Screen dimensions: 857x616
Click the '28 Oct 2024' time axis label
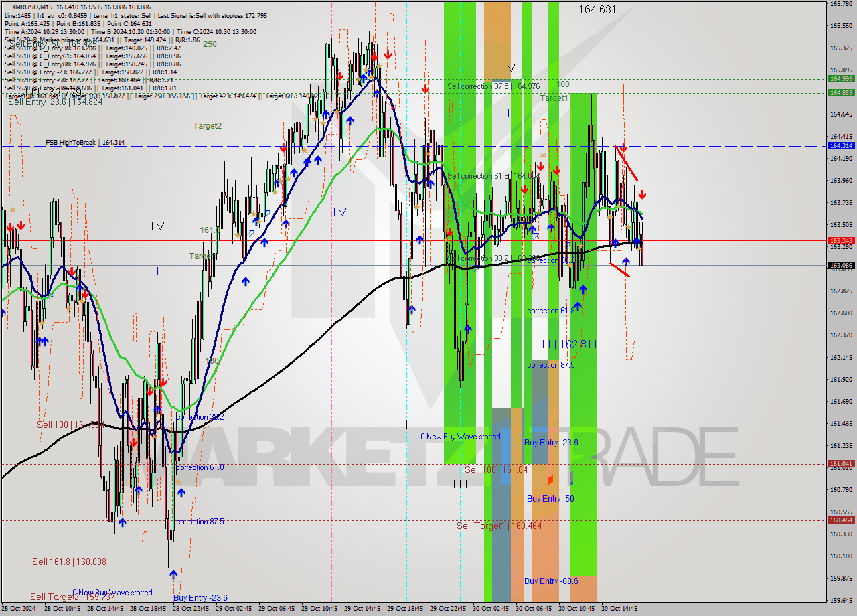point(19,609)
